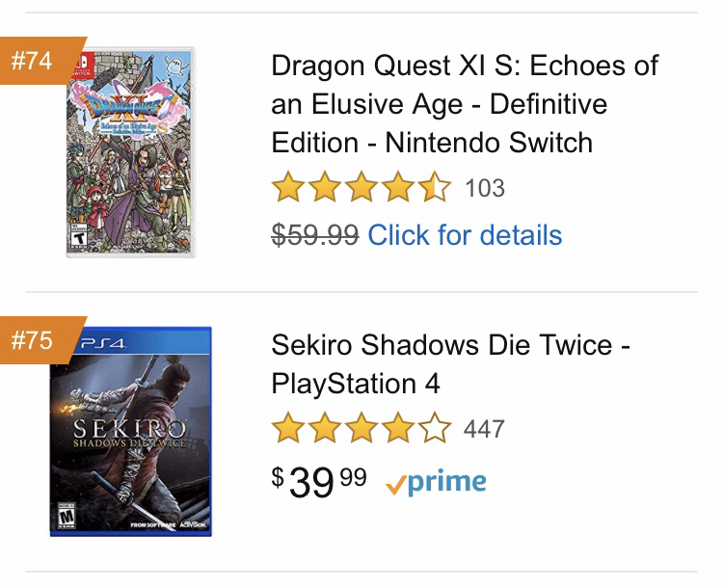Click the first gold star of Sekiro rating
Screen dimensions: 723x588
[287, 428]
